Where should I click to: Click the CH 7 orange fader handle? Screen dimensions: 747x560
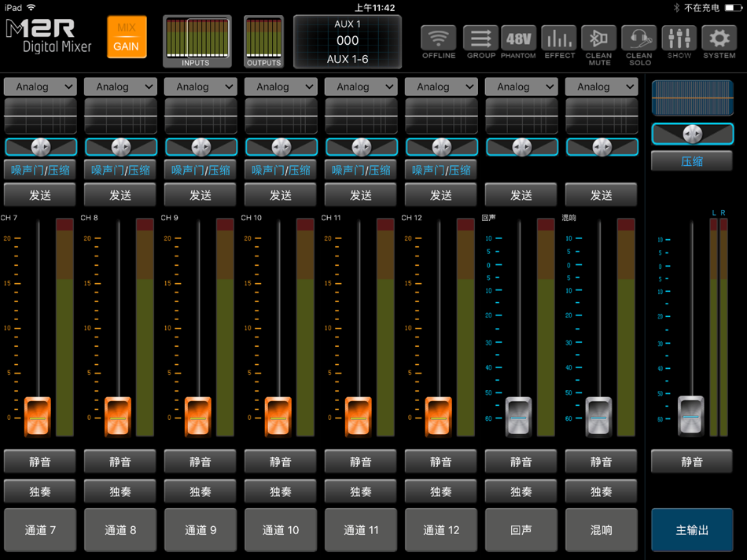point(38,417)
